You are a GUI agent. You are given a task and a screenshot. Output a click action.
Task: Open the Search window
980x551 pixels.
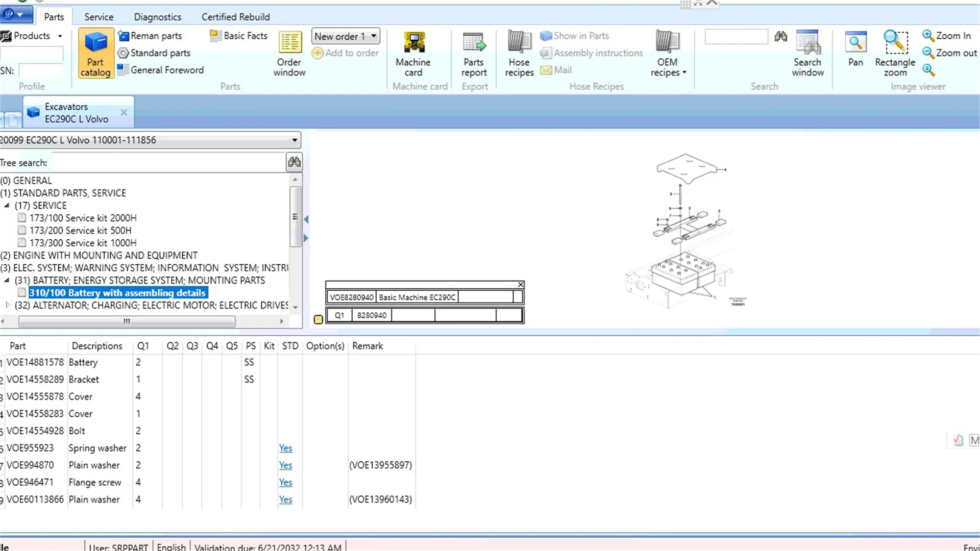point(808,54)
